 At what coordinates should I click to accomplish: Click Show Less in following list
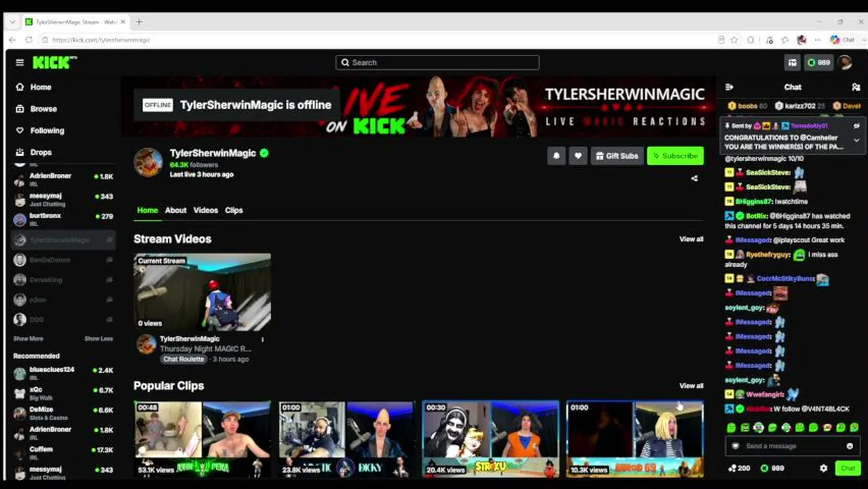pos(98,338)
